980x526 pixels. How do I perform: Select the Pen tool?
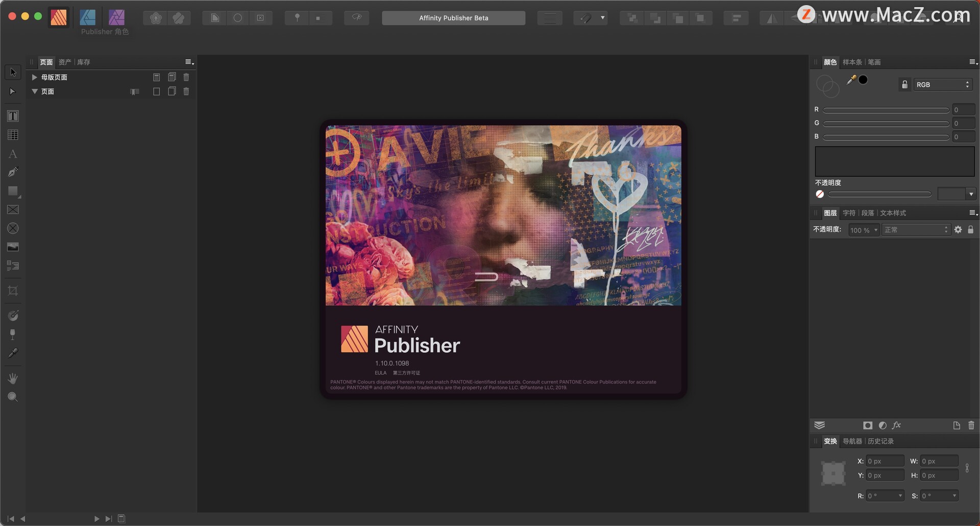[x=13, y=172]
